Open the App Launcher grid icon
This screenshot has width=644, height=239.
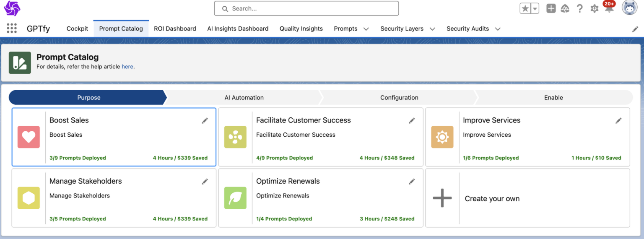point(12,29)
